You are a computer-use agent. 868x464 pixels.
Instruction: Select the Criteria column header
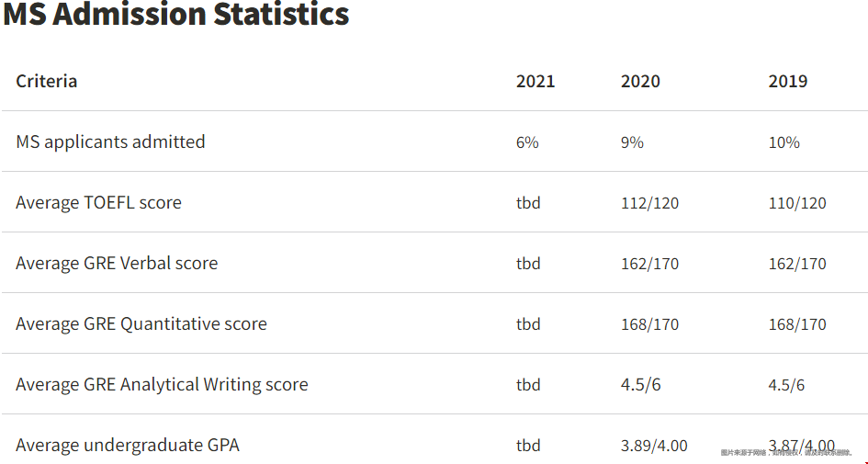click(47, 82)
